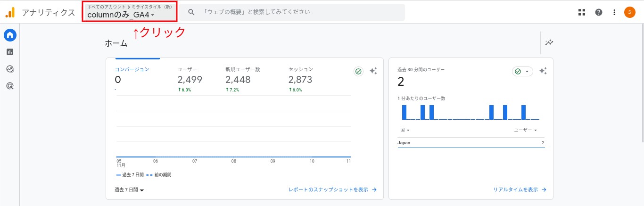The height and width of the screenshot is (206, 644).
Task: Expand the green check dropdown on realtime card
Action: 522,71
